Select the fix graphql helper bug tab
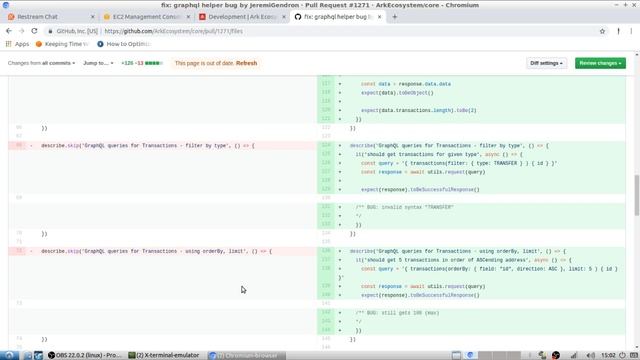 [x=338, y=17]
